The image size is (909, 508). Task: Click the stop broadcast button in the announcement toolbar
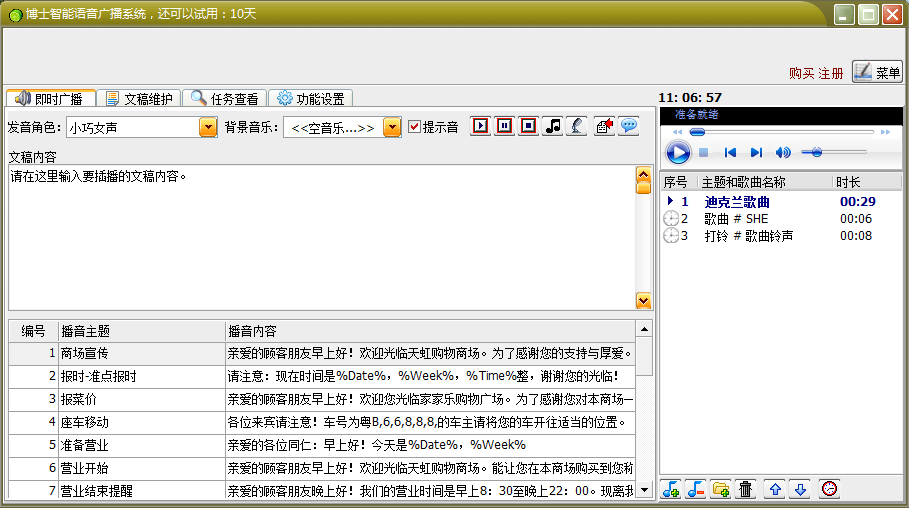[529, 126]
